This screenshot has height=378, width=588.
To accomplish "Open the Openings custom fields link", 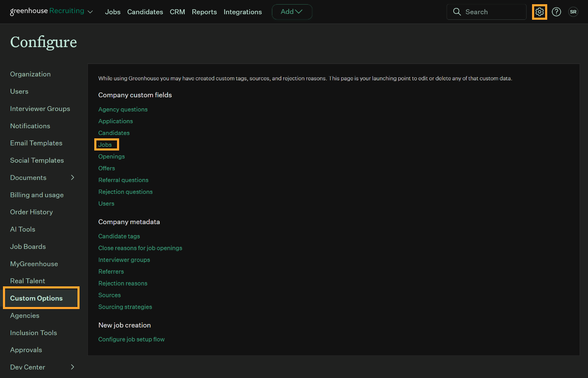I will [x=112, y=156].
